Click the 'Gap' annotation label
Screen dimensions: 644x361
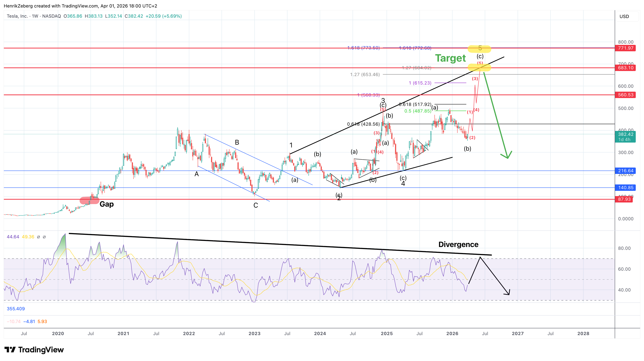pos(107,204)
